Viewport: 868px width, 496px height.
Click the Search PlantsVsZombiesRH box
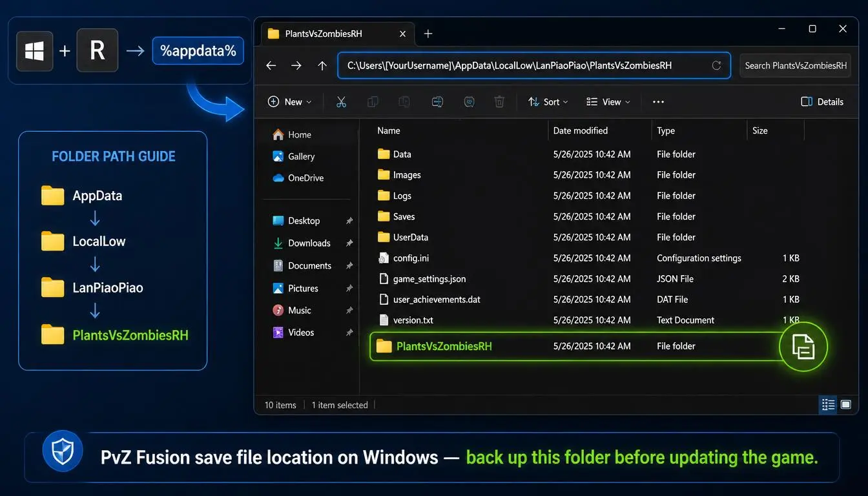coord(796,65)
